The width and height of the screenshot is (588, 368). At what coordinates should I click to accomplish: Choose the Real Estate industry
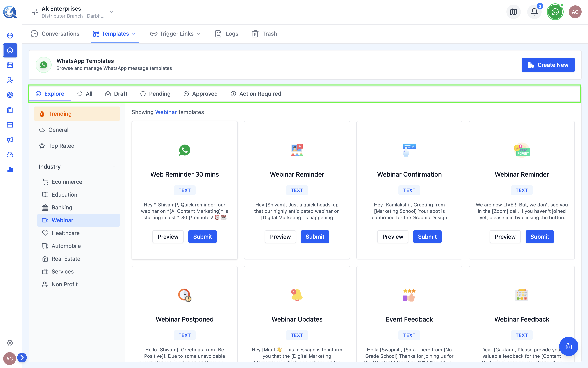(x=78, y=259)
